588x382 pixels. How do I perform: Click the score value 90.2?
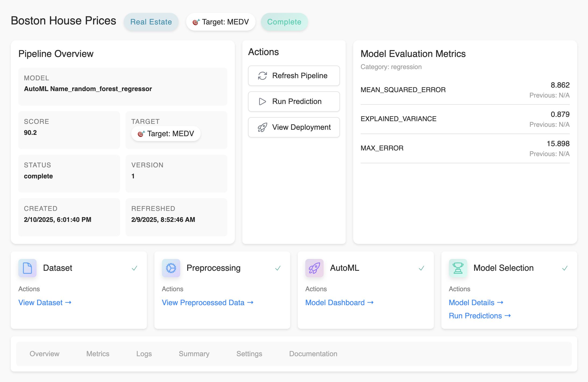(30, 133)
